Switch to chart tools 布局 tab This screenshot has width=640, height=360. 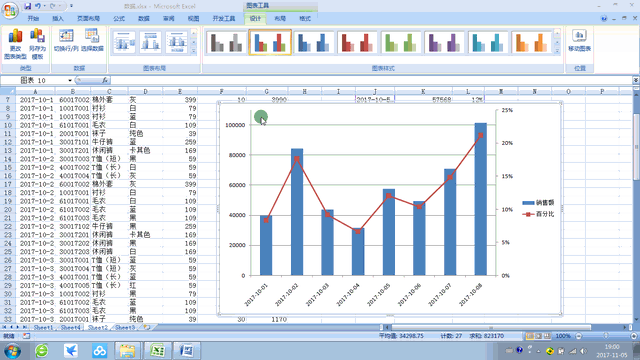click(280, 18)
